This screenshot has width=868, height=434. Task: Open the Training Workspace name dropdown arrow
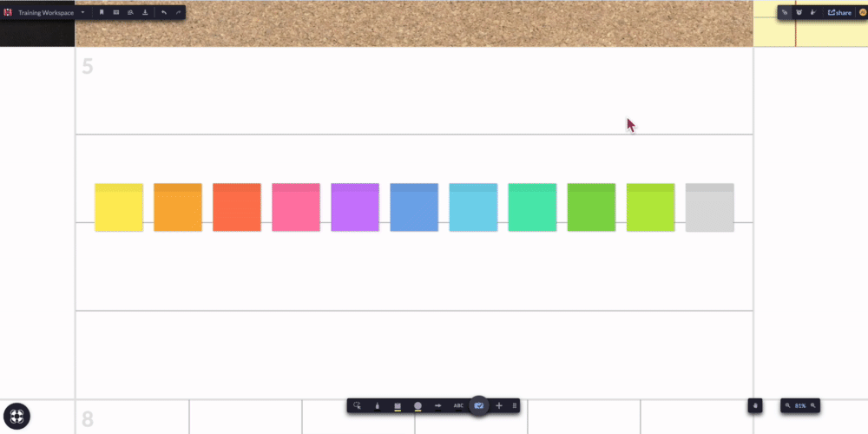82,12
